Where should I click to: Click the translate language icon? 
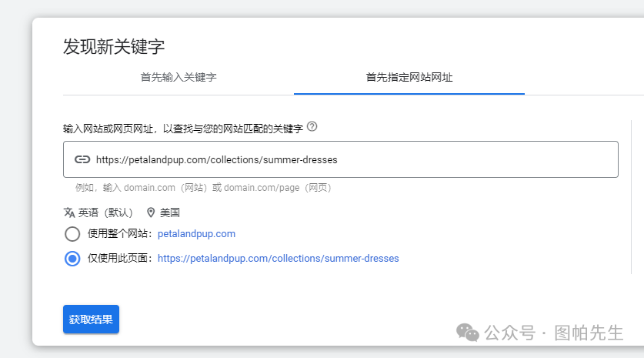(69, 212)
